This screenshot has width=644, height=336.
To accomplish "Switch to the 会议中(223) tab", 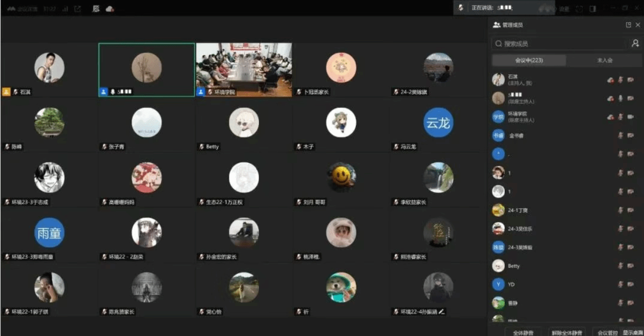I will pos(529,60).
